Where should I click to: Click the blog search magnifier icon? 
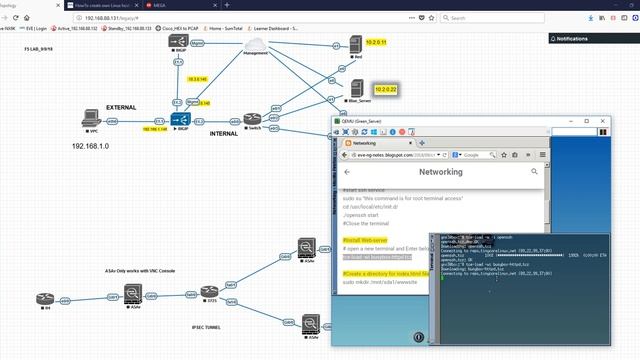[534, 171]
